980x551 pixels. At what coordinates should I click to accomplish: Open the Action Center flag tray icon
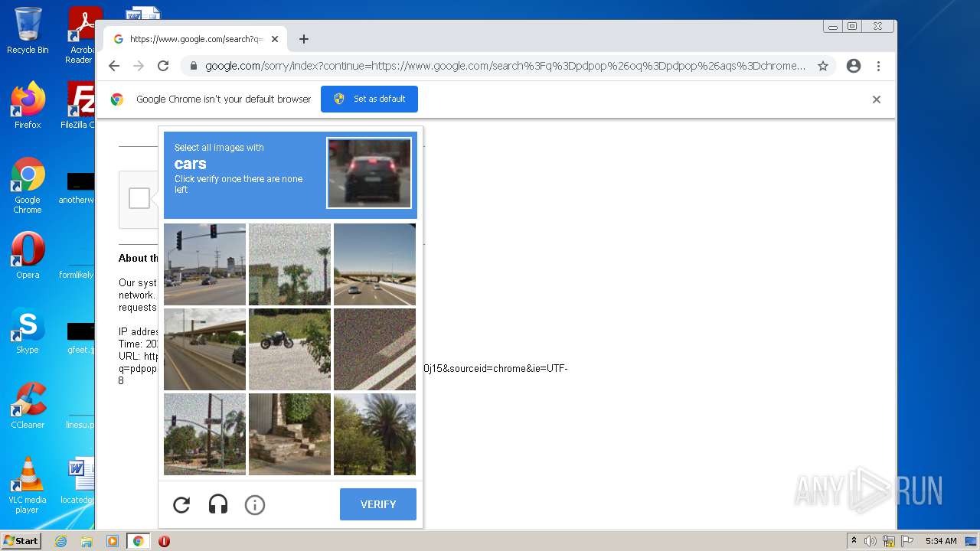pos(906,541)
